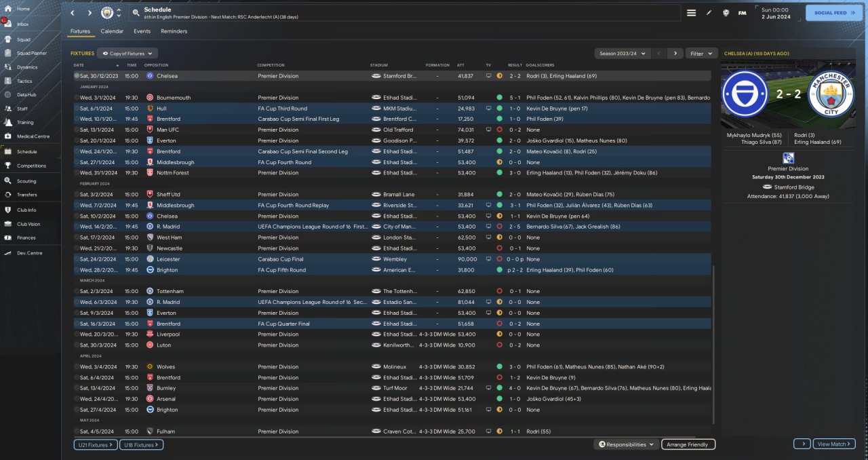
Task: Click the Chelsea badge in the match preview panel
Action: pyautogui.click(x=745, y=94)
